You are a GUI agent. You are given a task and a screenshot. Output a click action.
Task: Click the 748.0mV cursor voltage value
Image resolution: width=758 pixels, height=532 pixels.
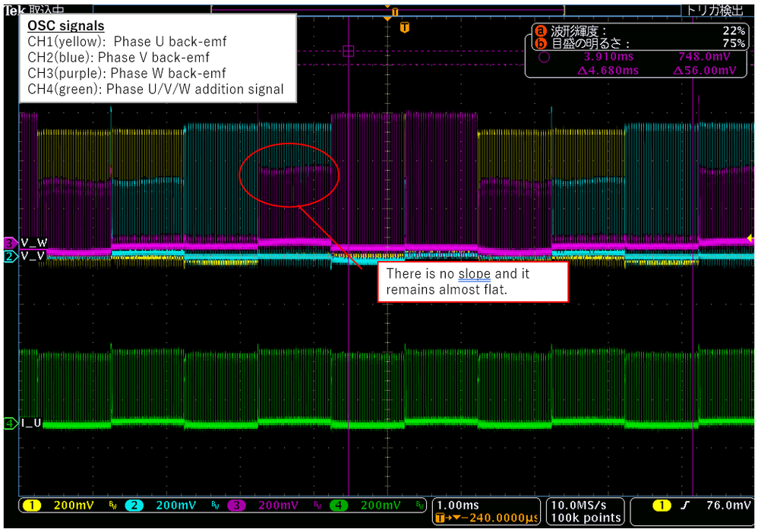click(704, 56)
